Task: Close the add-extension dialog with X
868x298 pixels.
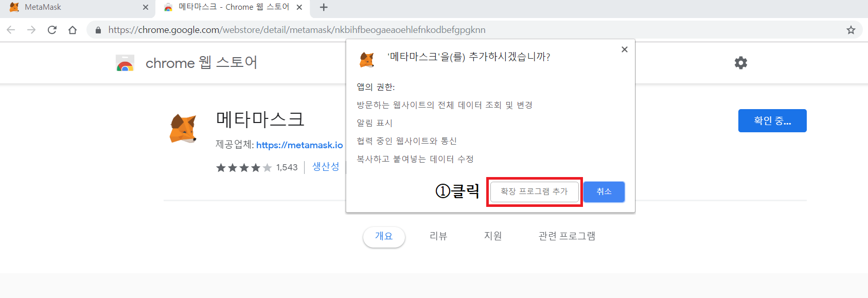Action: pyautogui.click(x=625, y=49)
